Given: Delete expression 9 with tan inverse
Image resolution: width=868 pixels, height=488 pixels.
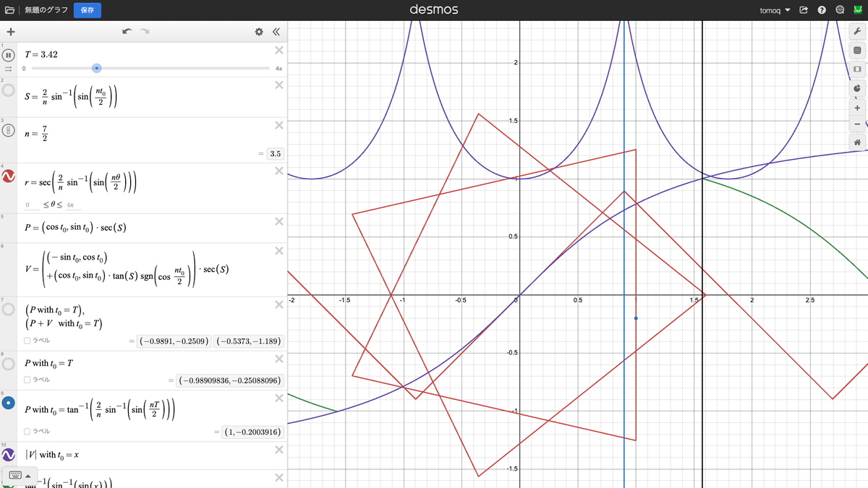Looking at the screenshot, I should [278, 398].
